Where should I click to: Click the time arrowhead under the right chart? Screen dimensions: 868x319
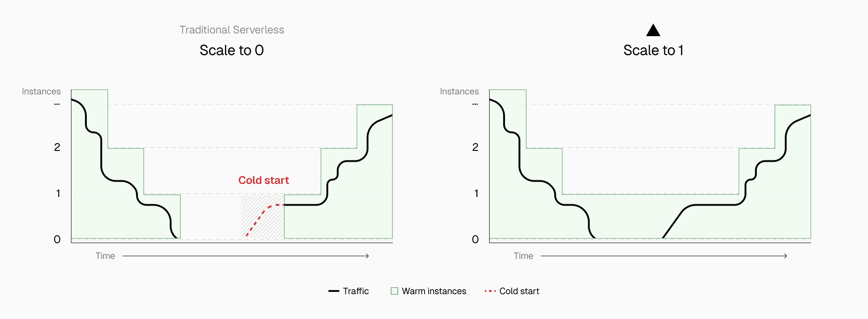pos(786,256)
